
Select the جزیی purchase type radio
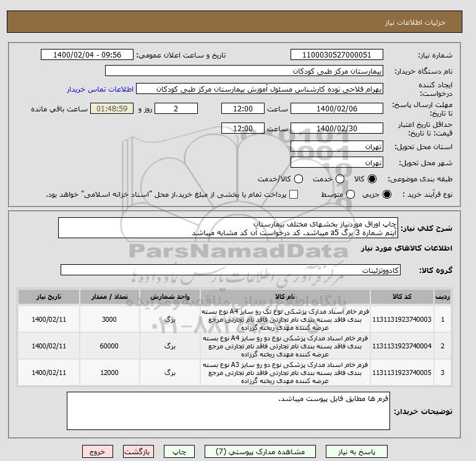tap(387, 194)
